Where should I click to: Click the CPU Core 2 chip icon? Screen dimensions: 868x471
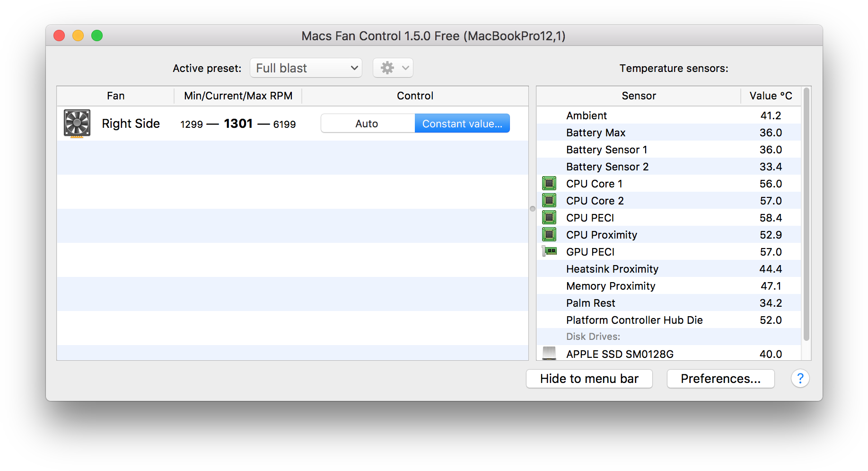[x=549, y=200]
